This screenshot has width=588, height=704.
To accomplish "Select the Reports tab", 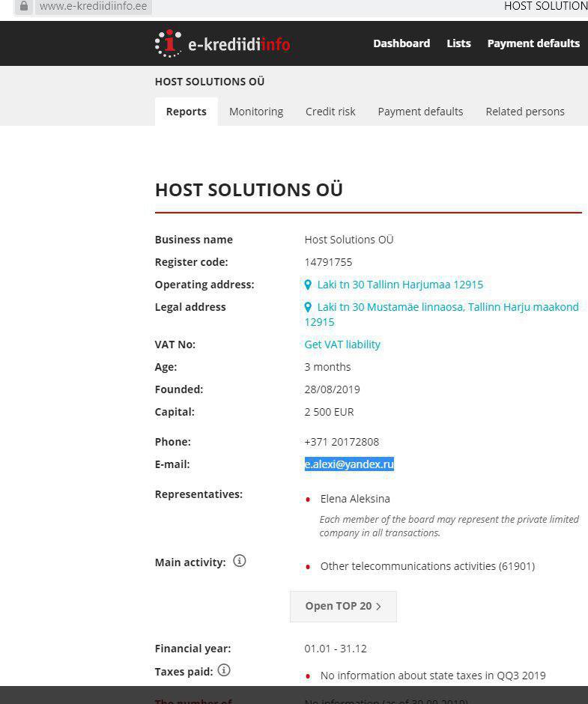I will click(187, 112).
